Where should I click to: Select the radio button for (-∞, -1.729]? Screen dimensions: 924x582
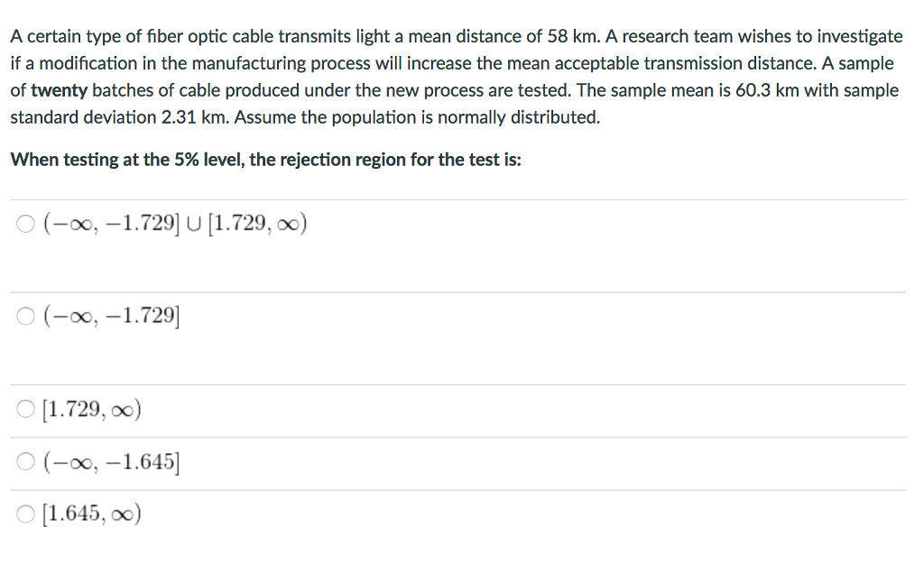click(x=25, y=315)
